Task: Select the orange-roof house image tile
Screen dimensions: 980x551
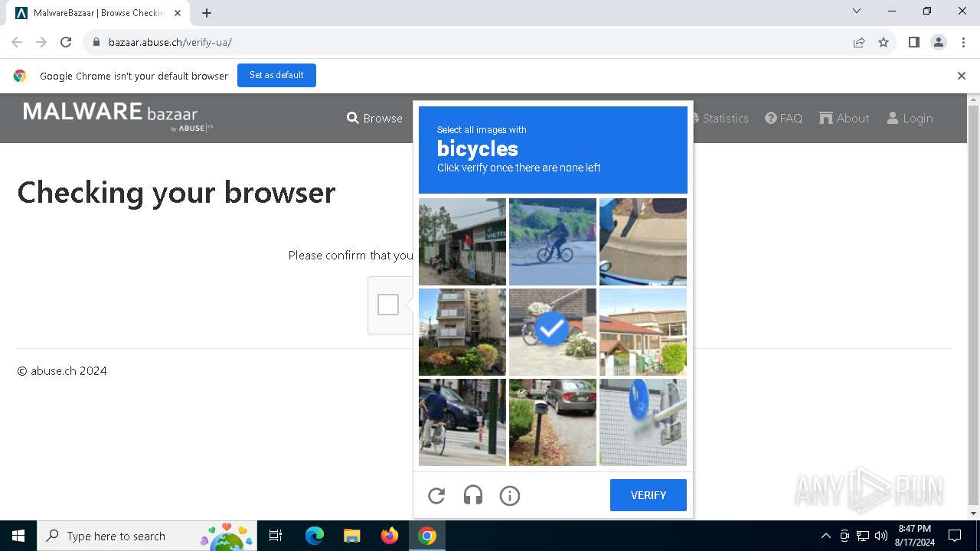Action: pyautogui.click(x=643, y=332)
